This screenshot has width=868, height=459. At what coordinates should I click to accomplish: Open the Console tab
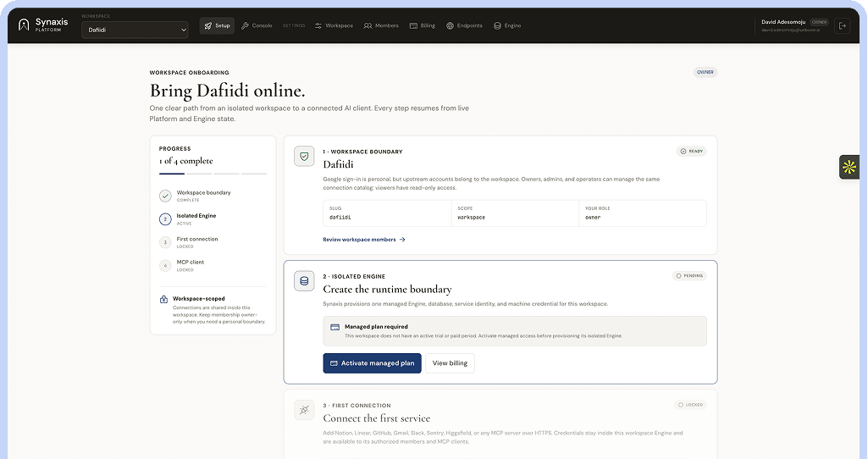tap(257, 25)
